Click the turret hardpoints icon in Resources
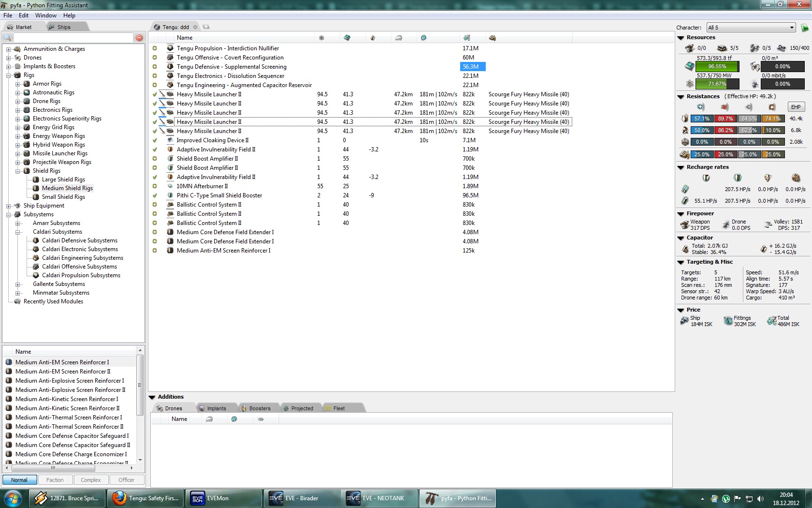The height and width of the screenshot is (508, 812). coord(690,48)
